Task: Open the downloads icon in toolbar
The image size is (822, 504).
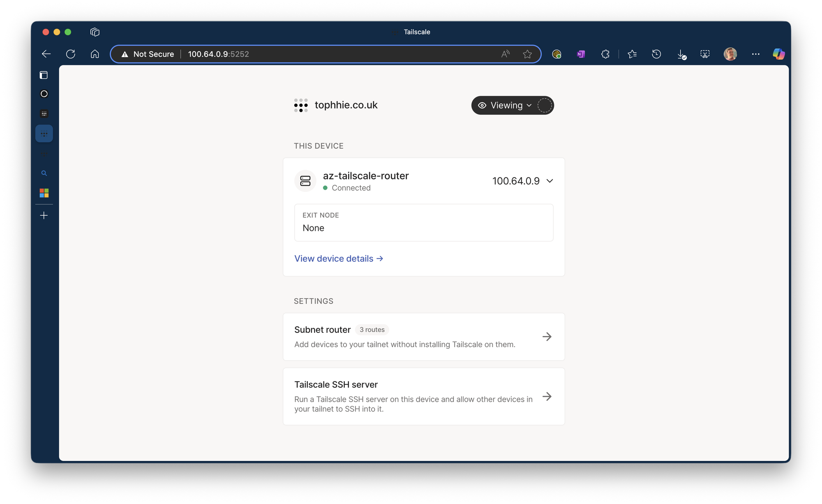Action: pyautogui.click(x=681, y=54)
